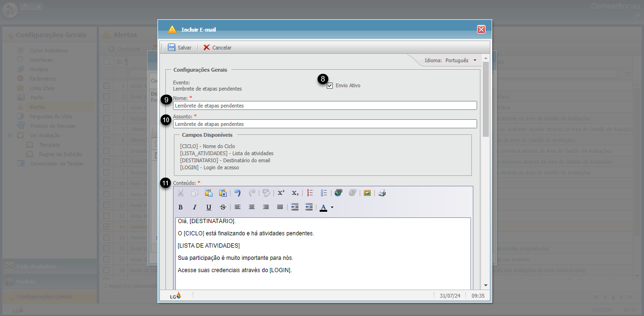Click the Salvar save icon
Viewport: 644px width, 316px height.
pos(172,48)
